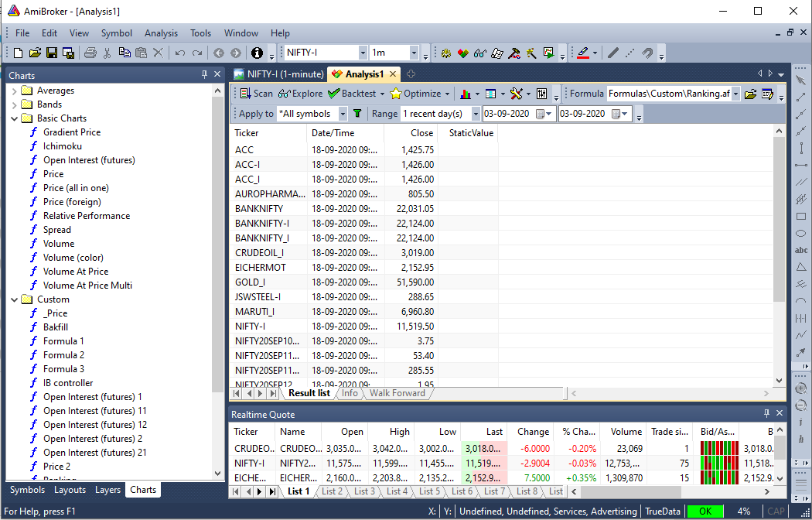
Task: Click the Report bar-chart icon
Action: tap(465, 94)
